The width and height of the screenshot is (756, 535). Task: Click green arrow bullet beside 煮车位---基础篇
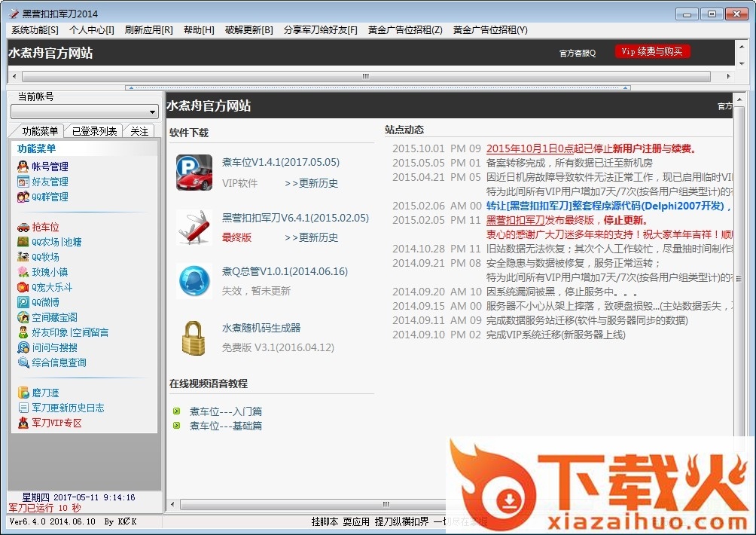pos(176,426)
